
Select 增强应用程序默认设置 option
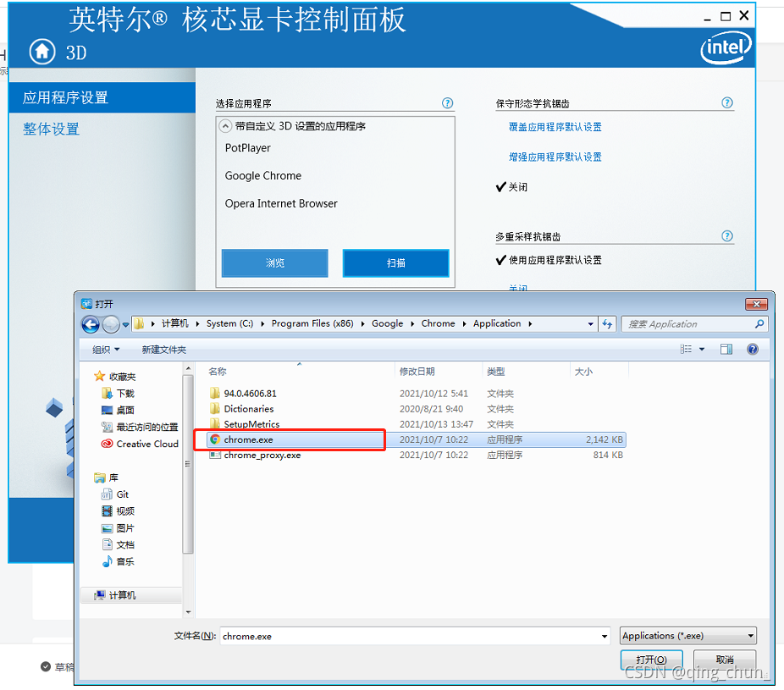click(555, 157)
